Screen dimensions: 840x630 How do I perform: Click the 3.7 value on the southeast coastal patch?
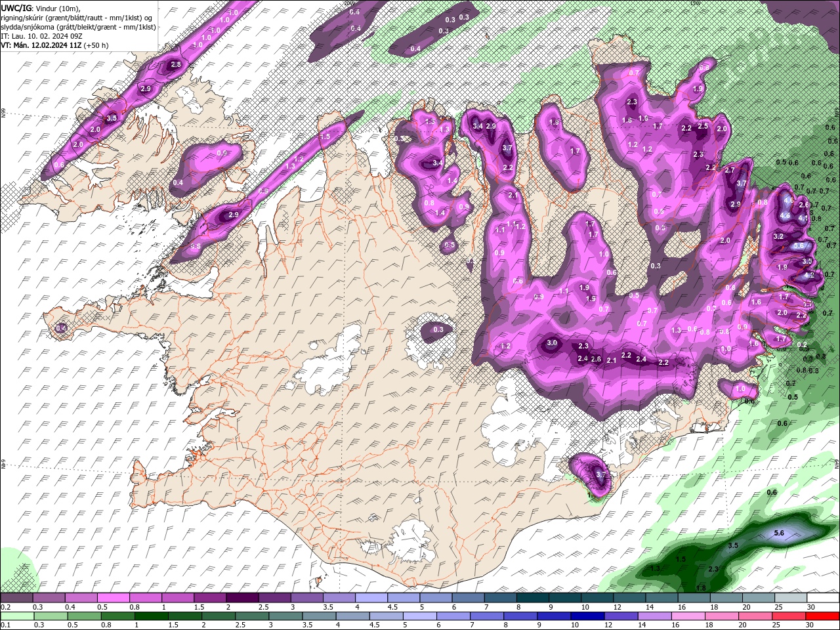(x=602, y=474)
